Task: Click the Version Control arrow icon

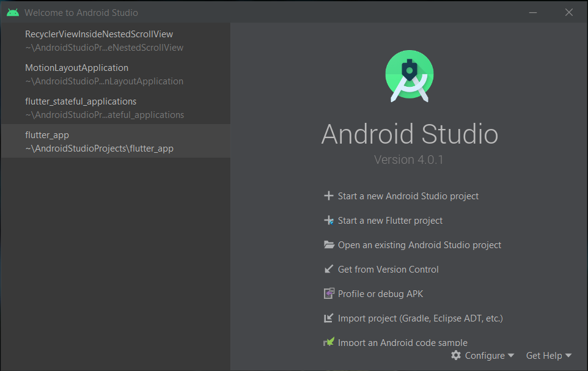Action: point(328,269)
